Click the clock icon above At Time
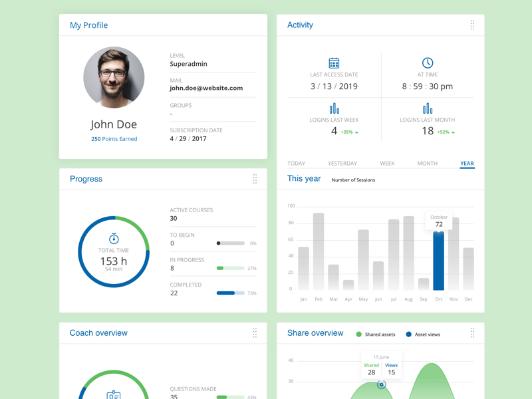This screenshot has width=532, height=399. tap(428, 63)
